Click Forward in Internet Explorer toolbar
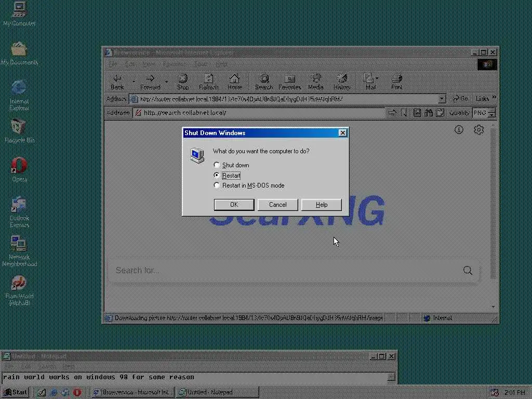The image size is (532, 399). click(150, 82)
